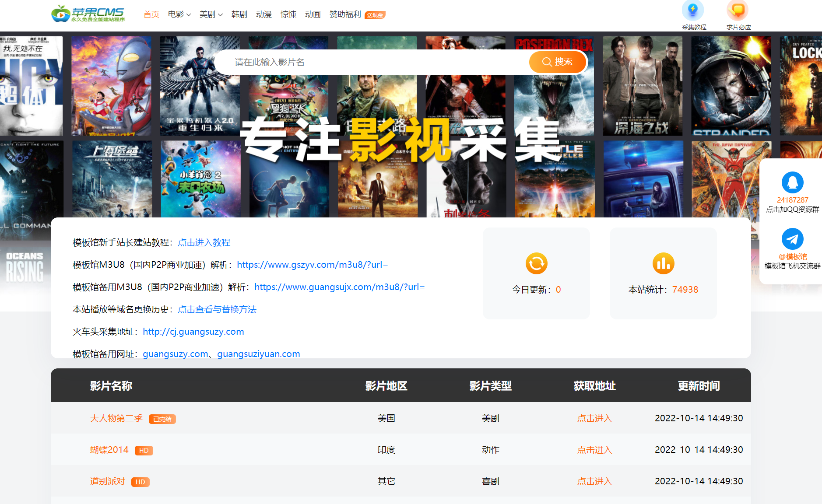This screenshot has height=504, width=822.
Task: Go to the 动漫 category
Action: tap(263, 14)
